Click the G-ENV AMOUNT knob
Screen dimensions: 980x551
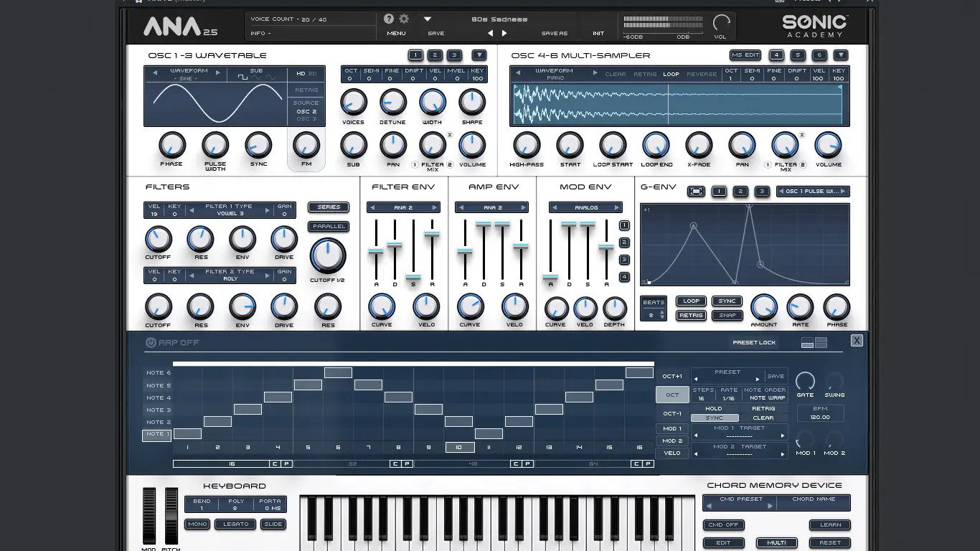click(x=763, y=307)
